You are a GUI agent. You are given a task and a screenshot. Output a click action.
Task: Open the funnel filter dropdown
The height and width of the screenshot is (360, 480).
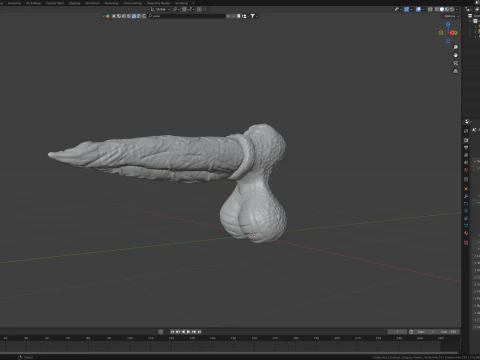coord(254,16)
